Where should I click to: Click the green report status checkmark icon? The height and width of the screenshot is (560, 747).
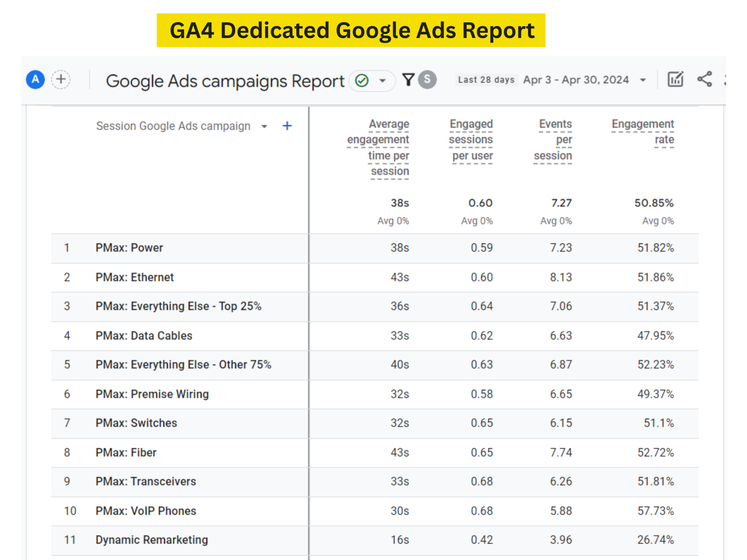click(362, 81)
